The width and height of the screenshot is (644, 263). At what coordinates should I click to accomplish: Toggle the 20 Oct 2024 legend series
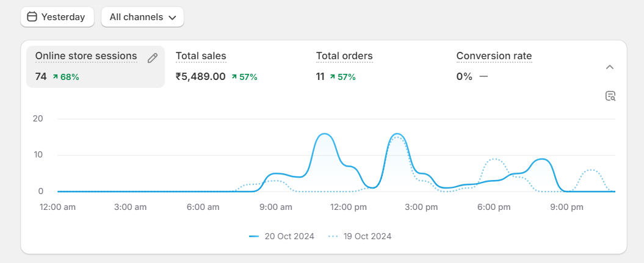(x=289, y=236)
